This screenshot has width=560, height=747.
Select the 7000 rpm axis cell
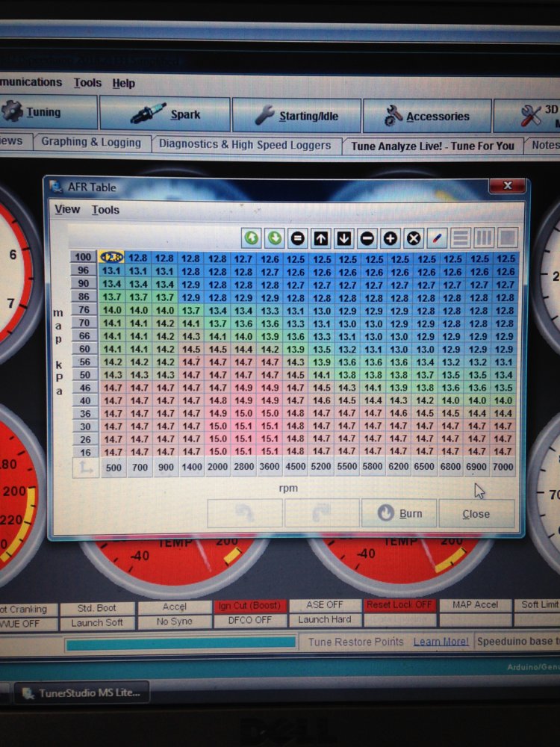pyautogui.click(x=503, y=467)
